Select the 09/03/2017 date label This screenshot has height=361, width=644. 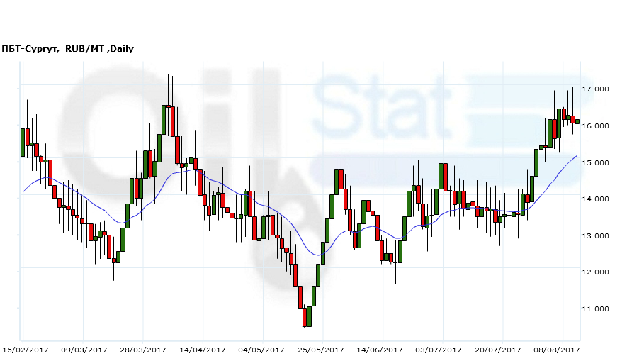coord(84,350)
